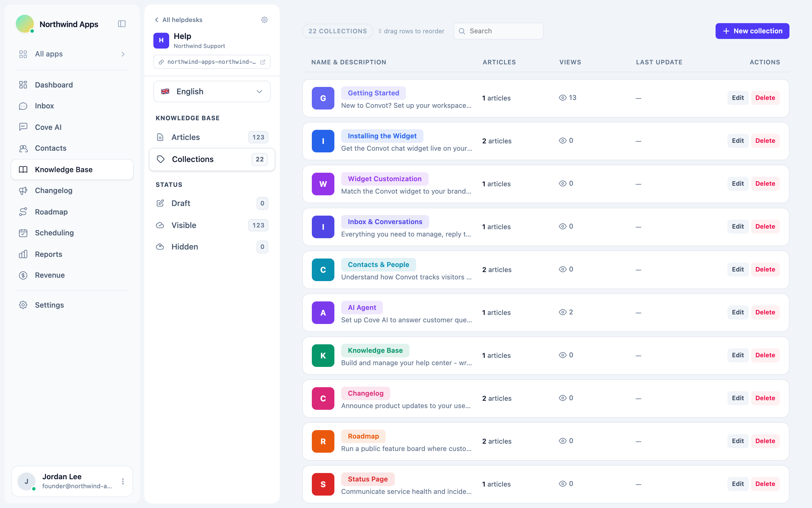
Task: Go to Dashboard
Action: coord(72,85)
